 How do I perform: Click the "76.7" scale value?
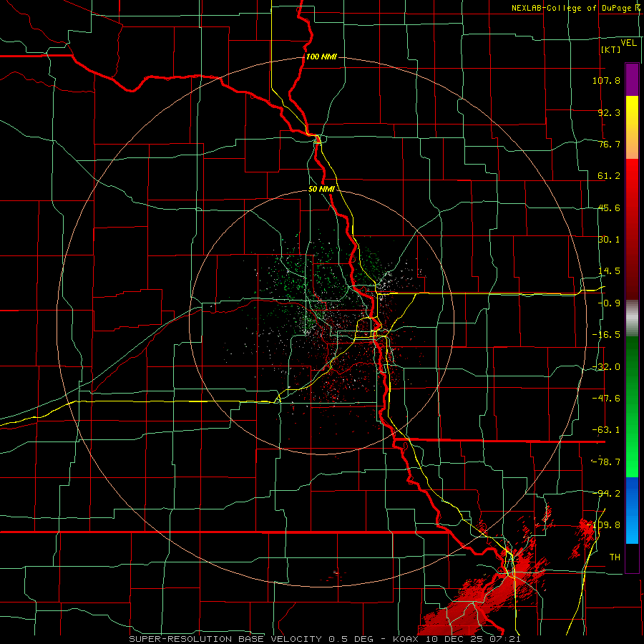click(x=609, y=144)
